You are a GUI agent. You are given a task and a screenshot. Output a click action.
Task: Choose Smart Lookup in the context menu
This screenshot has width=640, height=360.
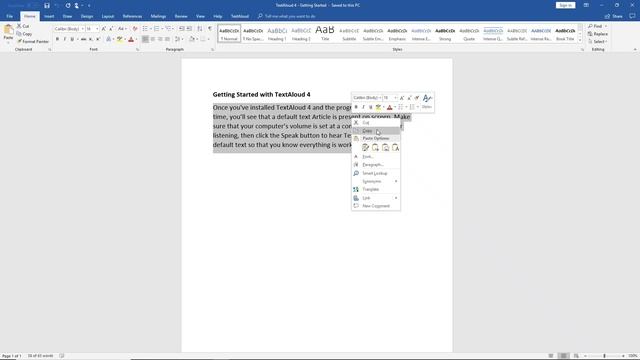376,173
